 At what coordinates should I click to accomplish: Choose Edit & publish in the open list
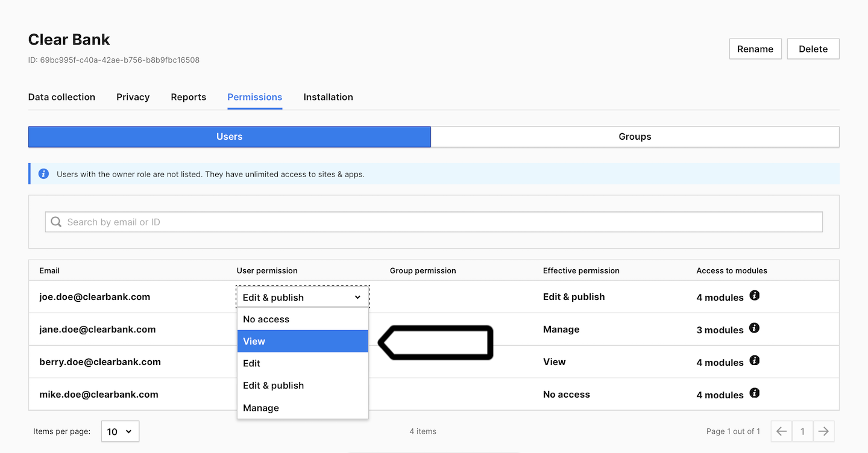303,386
